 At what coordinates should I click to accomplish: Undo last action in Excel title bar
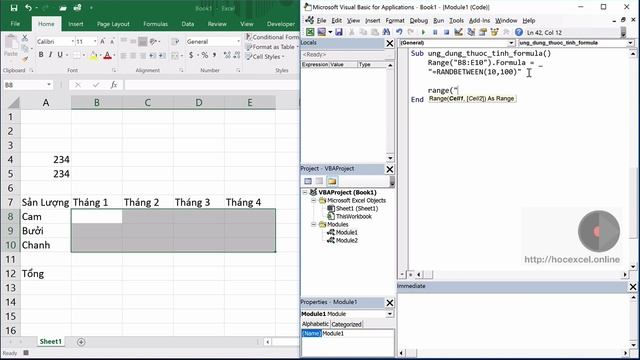(x=28, y=8)
